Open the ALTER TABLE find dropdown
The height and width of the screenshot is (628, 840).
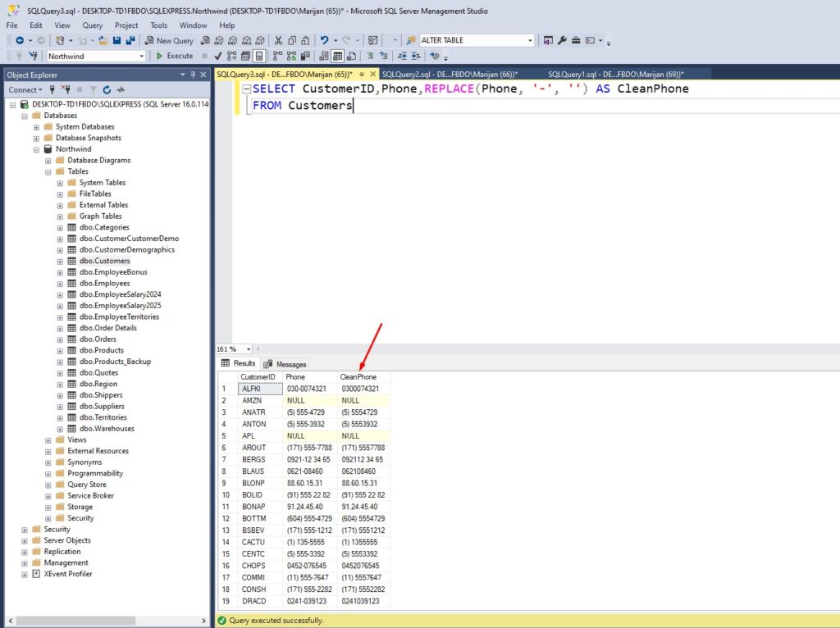click(530, 40)
